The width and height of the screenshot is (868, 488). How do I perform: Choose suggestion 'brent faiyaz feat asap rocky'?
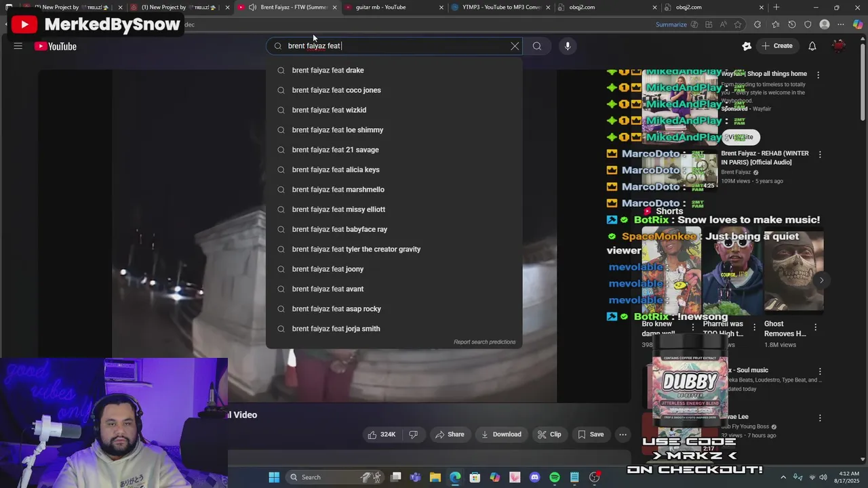click(x=394, y=309)
